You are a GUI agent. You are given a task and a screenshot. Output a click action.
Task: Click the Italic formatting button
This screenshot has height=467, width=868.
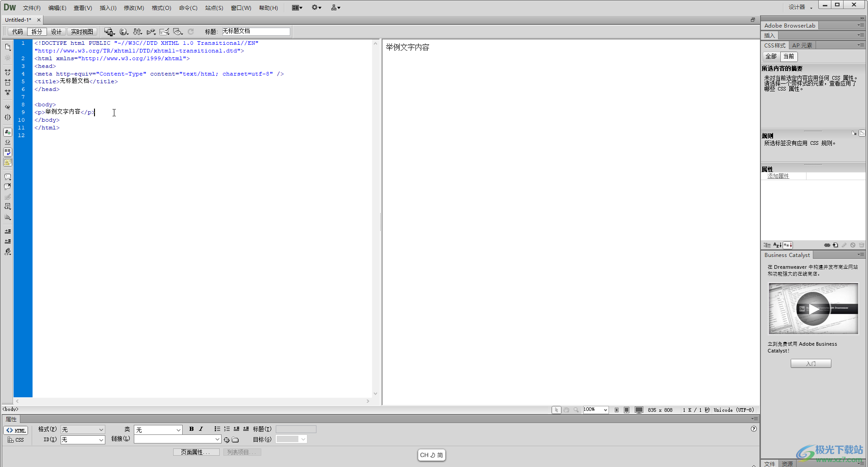coord(201,429)
